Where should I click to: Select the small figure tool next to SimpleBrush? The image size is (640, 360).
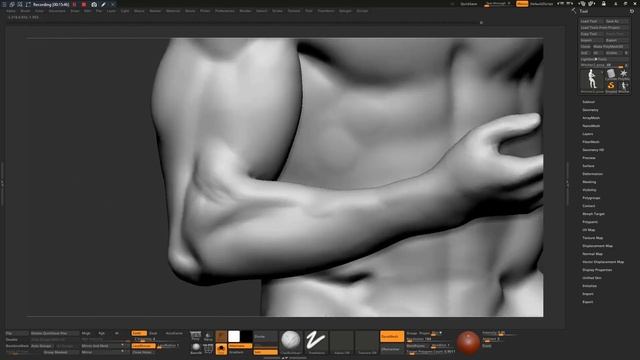click(x=624, y=86)
